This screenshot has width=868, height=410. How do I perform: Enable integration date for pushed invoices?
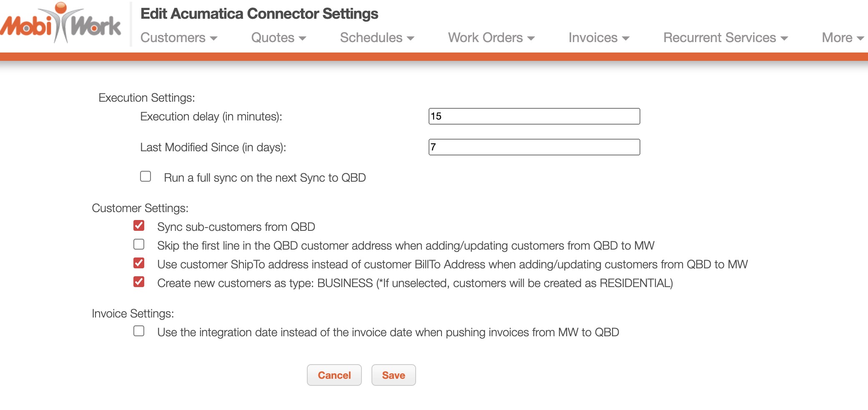click(x=139, y=331)
